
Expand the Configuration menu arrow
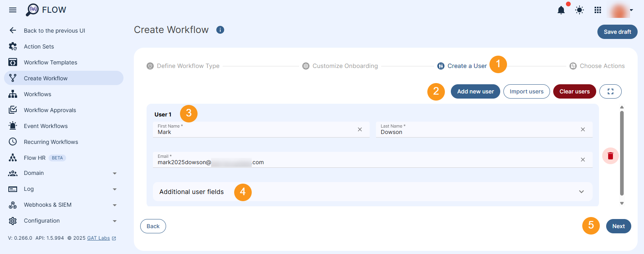point(115,221)
